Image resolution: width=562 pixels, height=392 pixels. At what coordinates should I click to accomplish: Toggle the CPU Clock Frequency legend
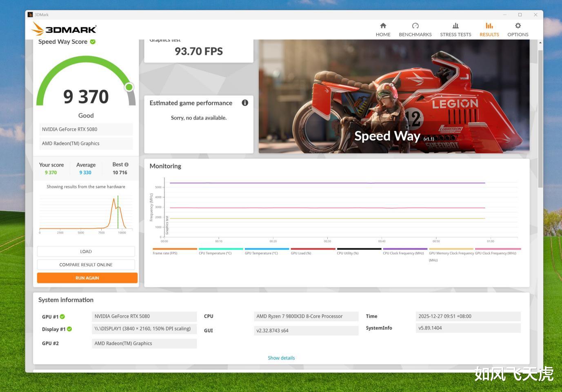(405, 252)
